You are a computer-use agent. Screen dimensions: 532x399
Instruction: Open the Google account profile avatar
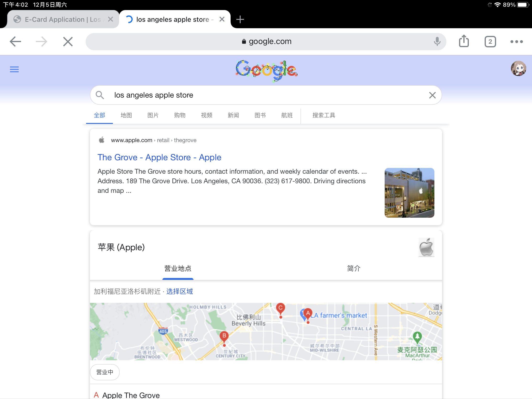coord(518,69)
